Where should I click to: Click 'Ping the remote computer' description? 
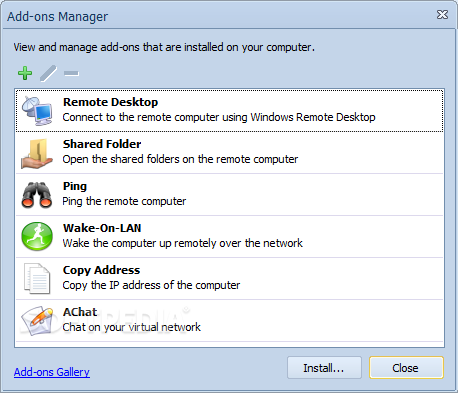124,201
